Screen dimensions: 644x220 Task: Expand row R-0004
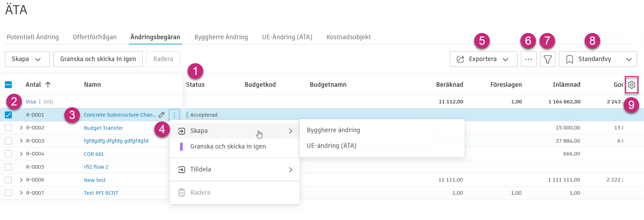[21, 154]
